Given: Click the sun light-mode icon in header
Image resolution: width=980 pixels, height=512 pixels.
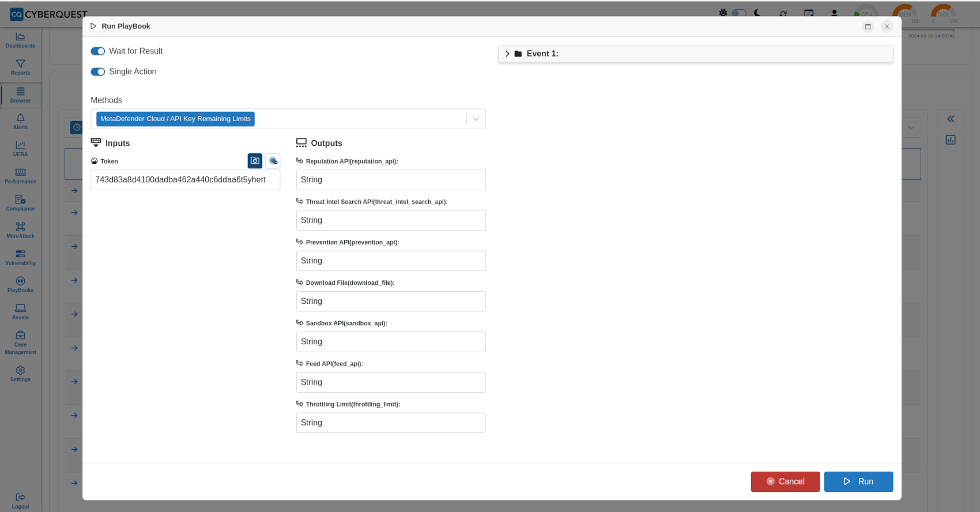Looking at the screenshot, I should pyautogui.click(x=723, y=13).
